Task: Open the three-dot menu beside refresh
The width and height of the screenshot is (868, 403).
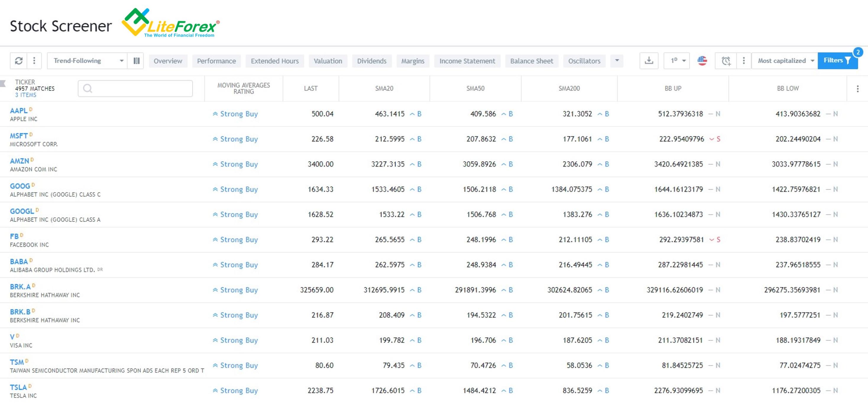Action: click(x=34, y=61)
